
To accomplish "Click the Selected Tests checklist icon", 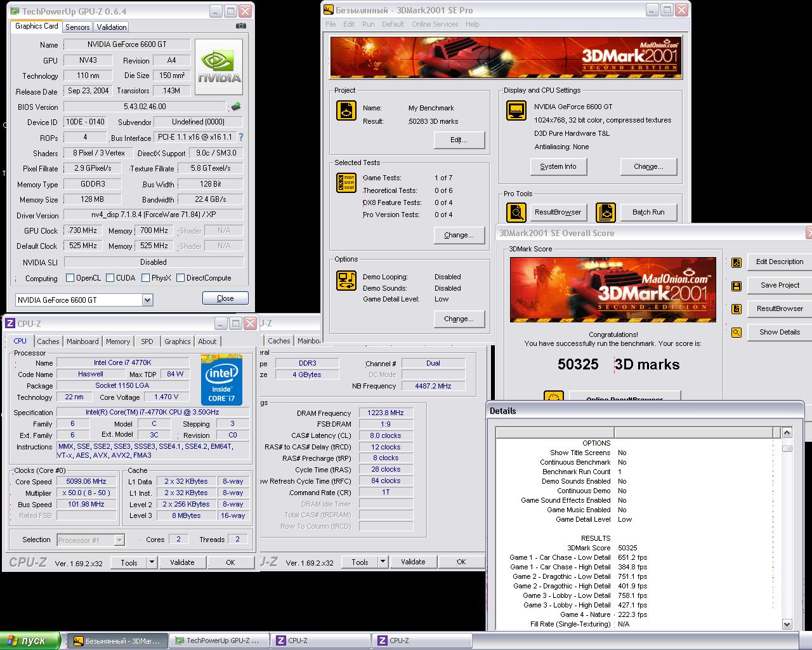I will (346, 183).
